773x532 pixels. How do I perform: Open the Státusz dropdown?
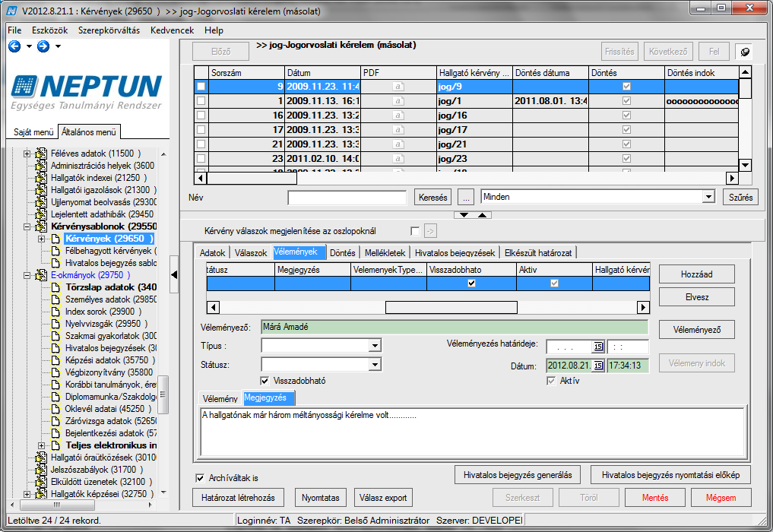pos(375,365)
